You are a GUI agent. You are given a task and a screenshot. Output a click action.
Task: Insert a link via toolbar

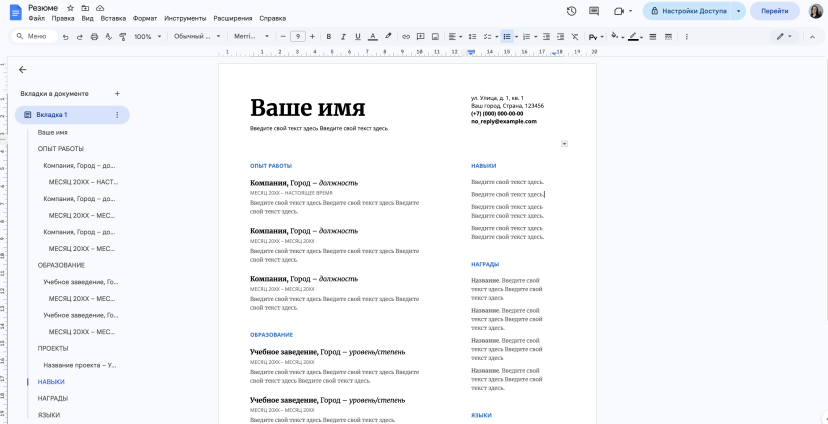pos(406,36)
